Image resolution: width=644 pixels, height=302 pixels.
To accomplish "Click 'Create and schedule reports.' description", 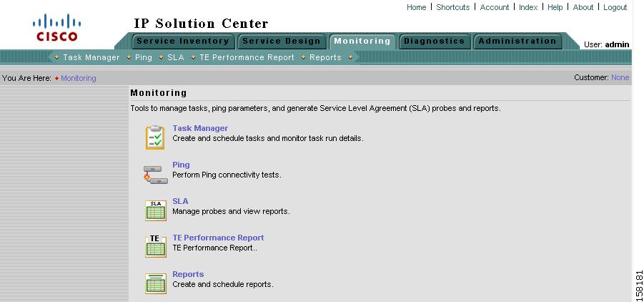I will point(223,284).
